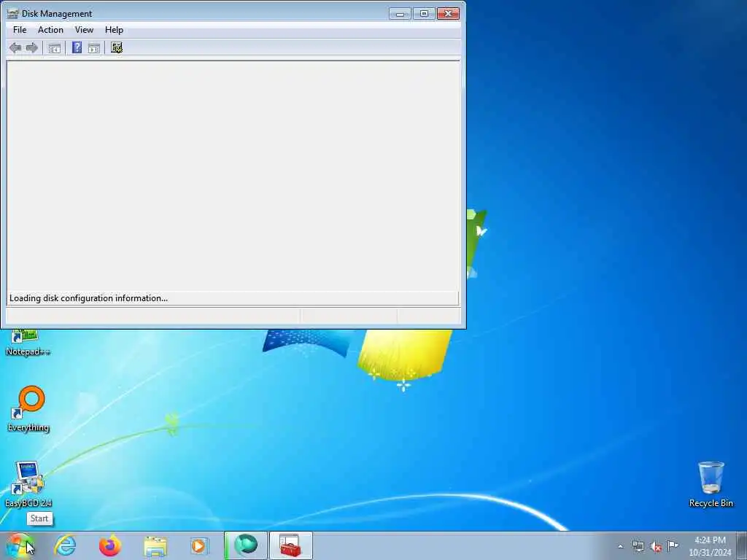Maximize the Disk Management window
Viewport: 747px width, 560px height.
424,14
